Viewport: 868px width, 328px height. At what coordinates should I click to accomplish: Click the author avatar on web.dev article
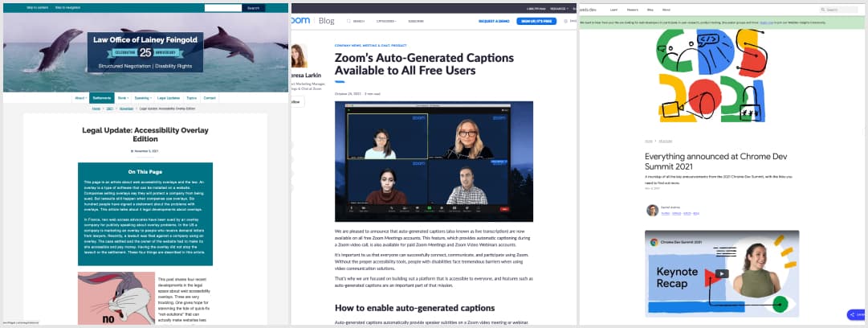(652, 211)
